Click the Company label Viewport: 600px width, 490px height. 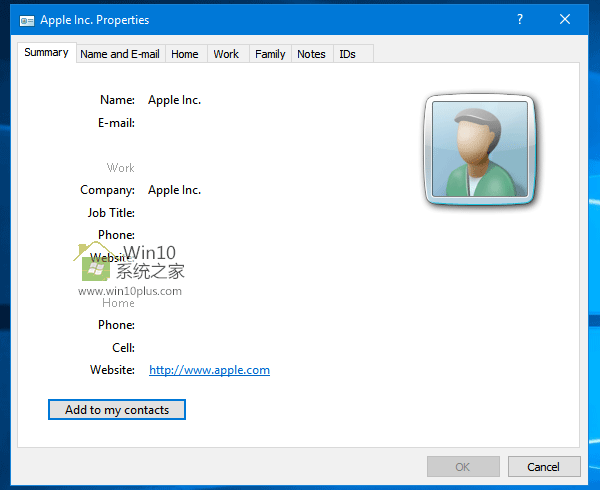coord(107,190)
